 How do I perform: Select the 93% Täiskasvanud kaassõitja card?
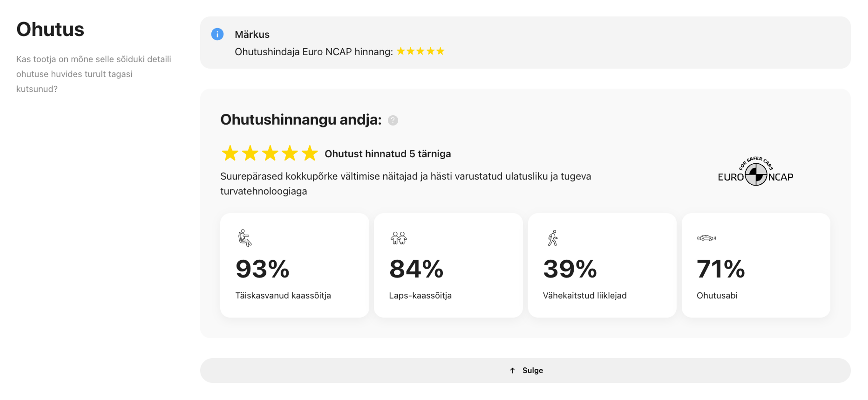click(295, 265)
